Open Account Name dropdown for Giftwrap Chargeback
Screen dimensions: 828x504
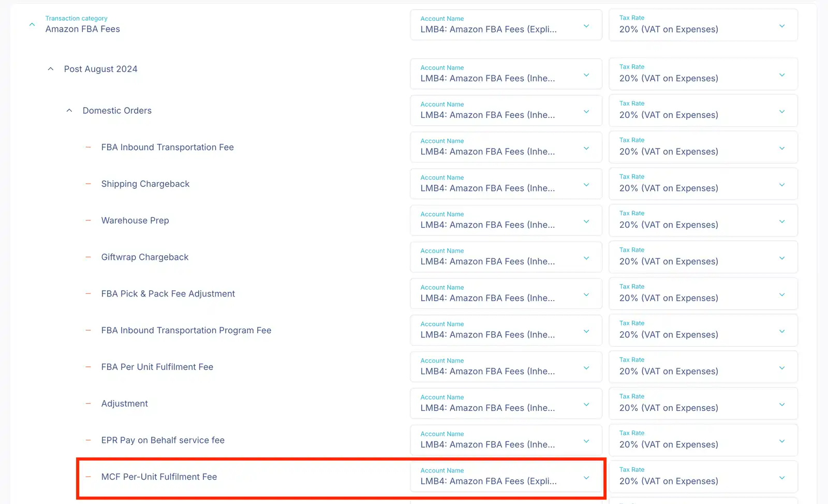tap(506, 257)
